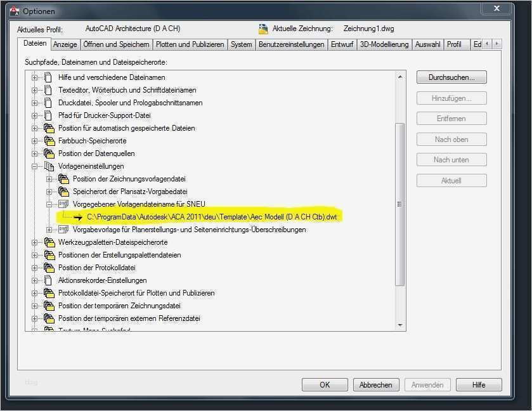This screenshot has width=532, height=411.
Task: Collapse Vorgegebener Vorlagendateiname für SNEU node
Action: [49, 204]
